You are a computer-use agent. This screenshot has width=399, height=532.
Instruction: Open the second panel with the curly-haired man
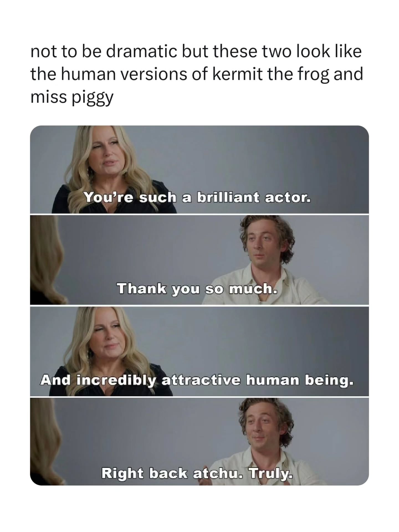(199, 260)
